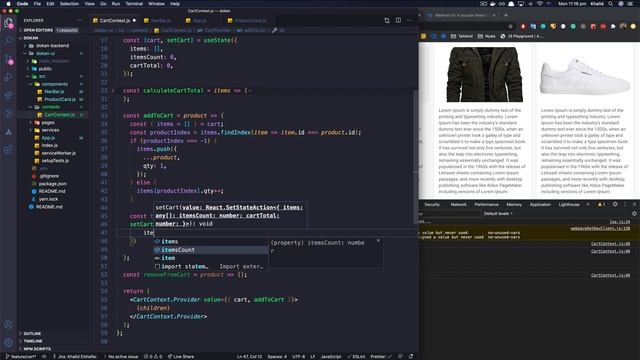This screenshot has height=360, width=640.
Task: Switch to NavBar.js editor tab
Action: click(x=161, y=20)
